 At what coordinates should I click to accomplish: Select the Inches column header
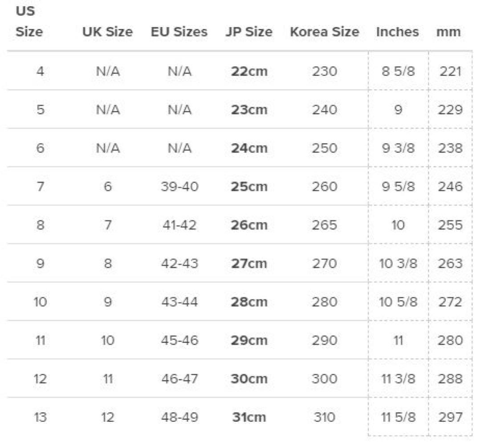pos(397,32)
